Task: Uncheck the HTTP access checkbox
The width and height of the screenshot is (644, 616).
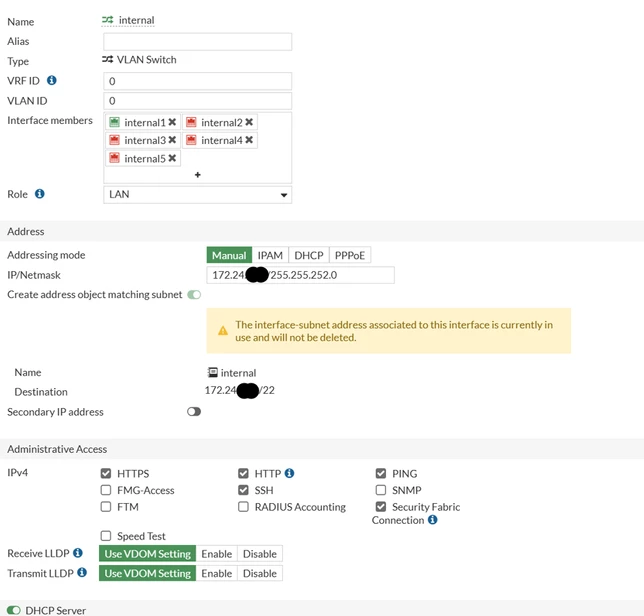Action: [x=244, y=473]
